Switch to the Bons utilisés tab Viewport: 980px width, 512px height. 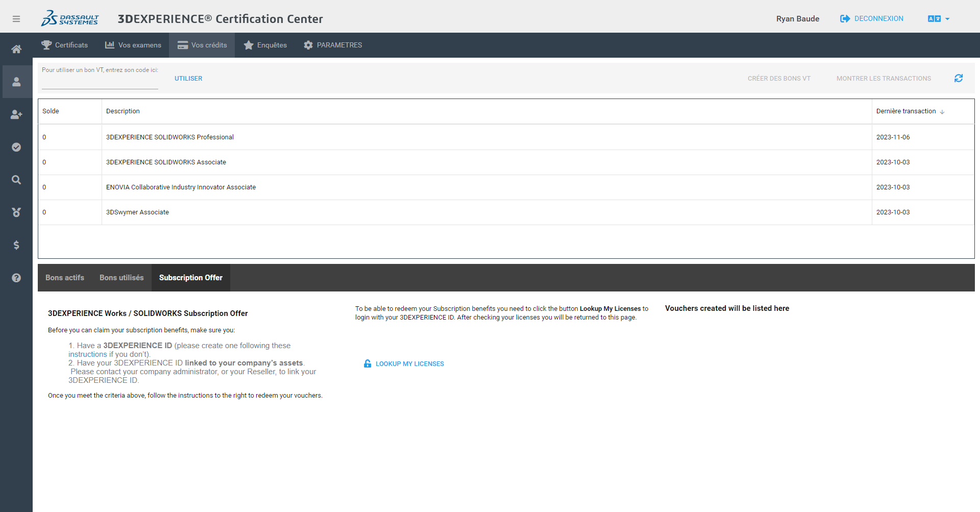(121, 278)
